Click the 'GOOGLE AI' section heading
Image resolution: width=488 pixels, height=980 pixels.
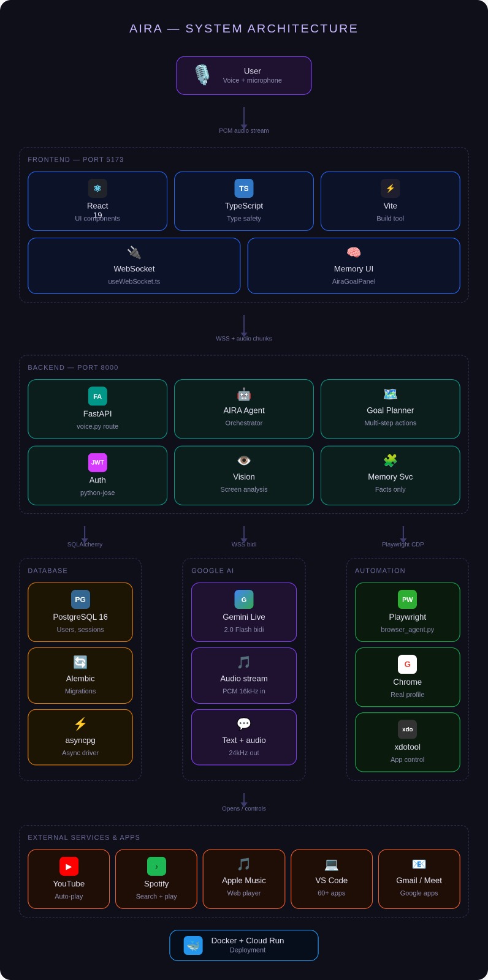213,570
